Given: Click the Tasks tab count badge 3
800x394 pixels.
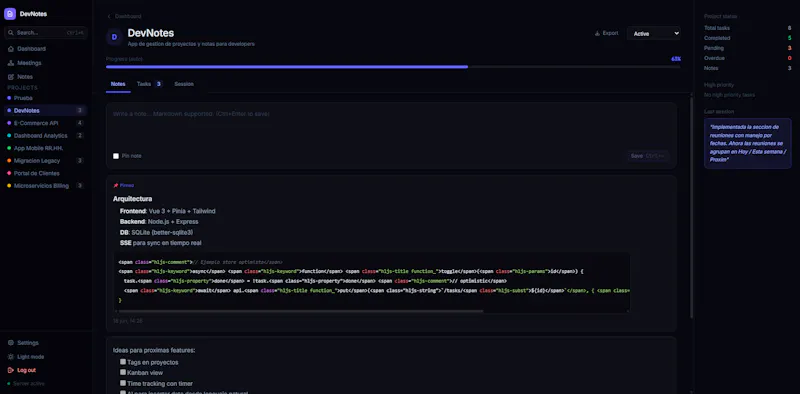Looking at the screenshot, I should tap(159, 84).
